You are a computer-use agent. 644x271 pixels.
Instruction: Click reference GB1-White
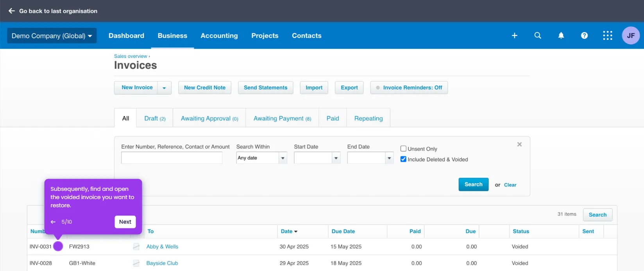click(x=82, y=263)
